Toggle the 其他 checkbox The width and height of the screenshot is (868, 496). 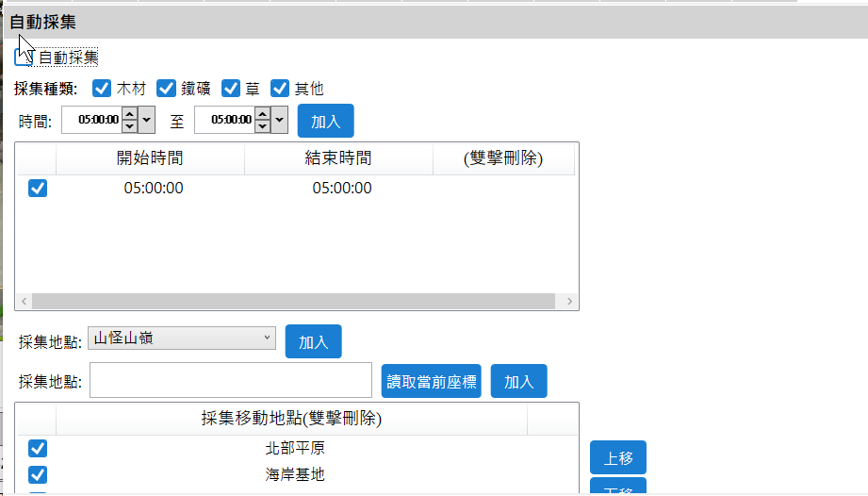(x=280, y=89)
